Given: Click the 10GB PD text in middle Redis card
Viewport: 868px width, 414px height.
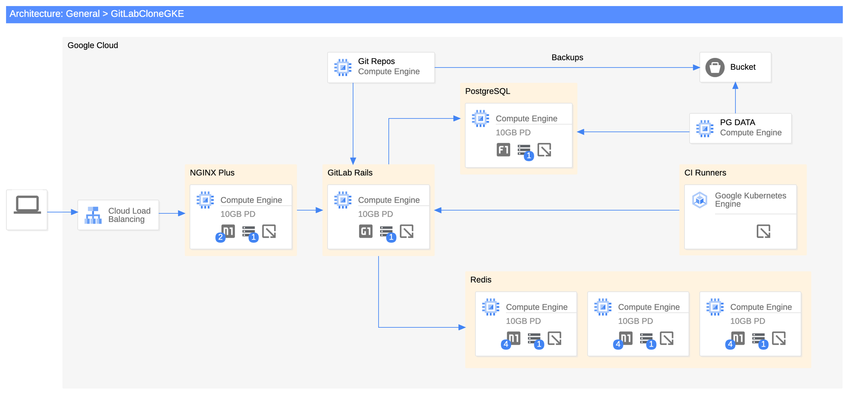Looking at the screenshot, I should 635,321.
